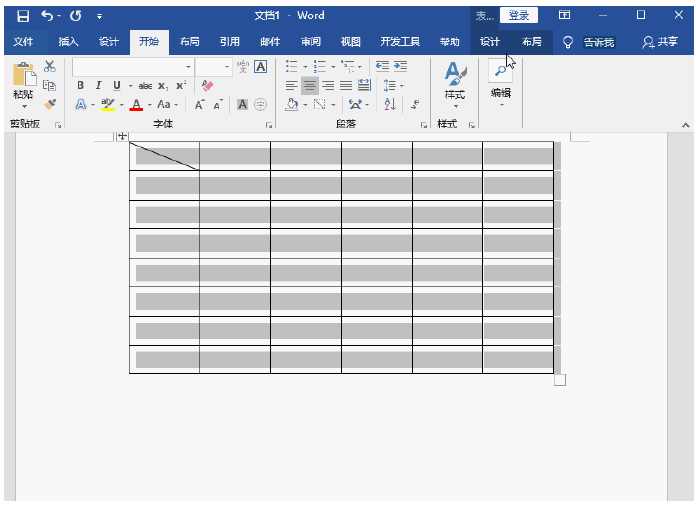Click the shading paint bucket icon
The width and height of the screenshot is (696, 506).
click(x=292, y=105)
